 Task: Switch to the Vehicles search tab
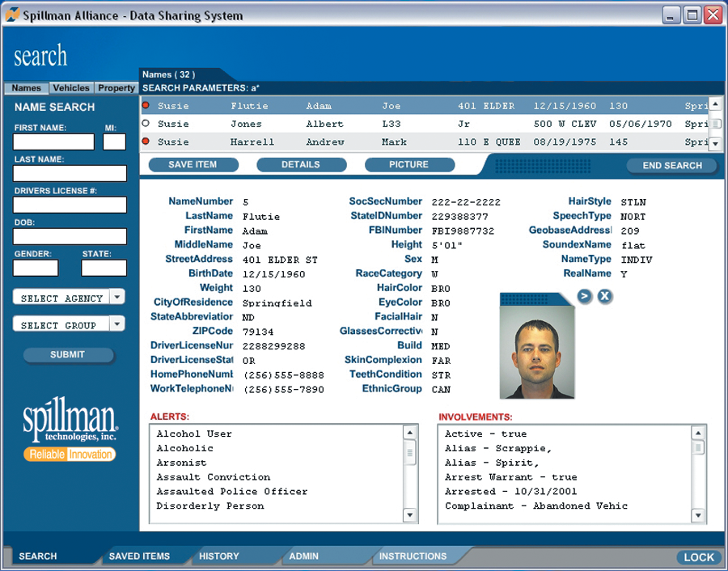[x=71, y=88]
